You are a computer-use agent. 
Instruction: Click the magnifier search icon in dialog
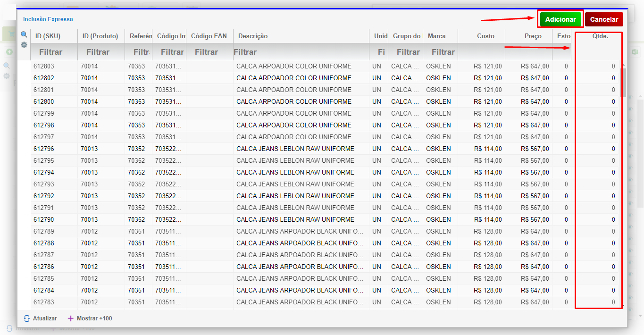point(24,34)
